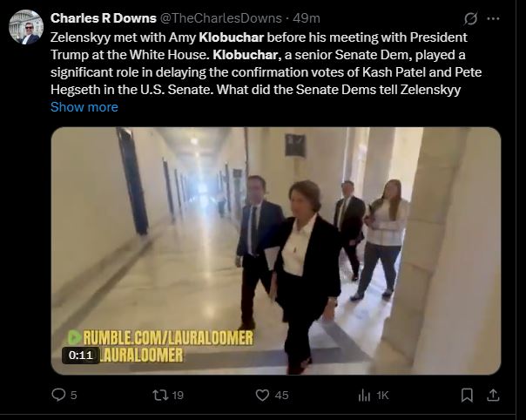Open view analytics bar chart icon

coord(364,396)
